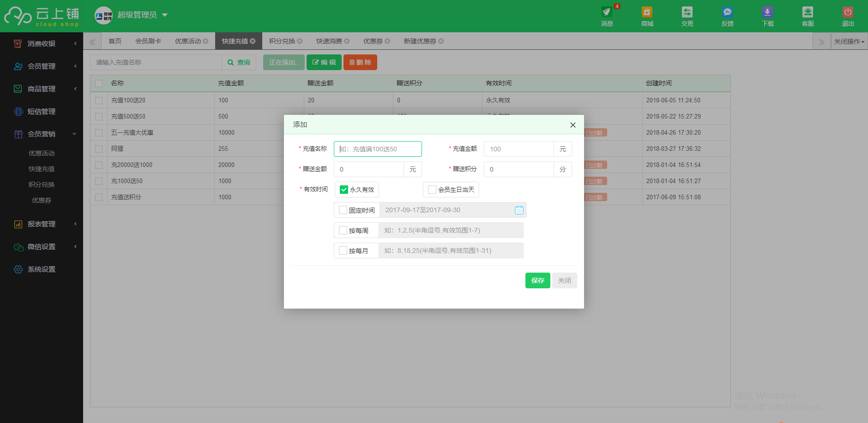The image size is (868, 423).
Task: Close the 新建优惠券 tab with its x icon
Action: pos(441,41)
